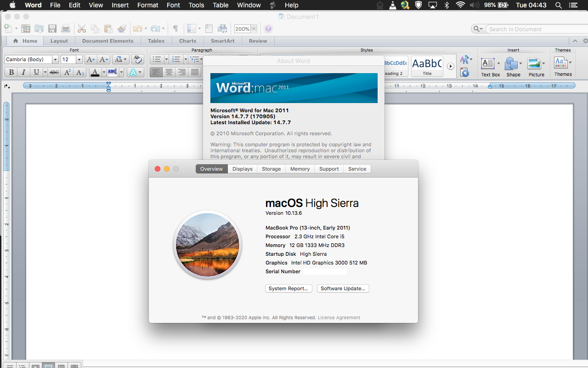Click the text highlight color ABC swatch
The height and width of the screenshot is (368, 588).
[113, 72]
